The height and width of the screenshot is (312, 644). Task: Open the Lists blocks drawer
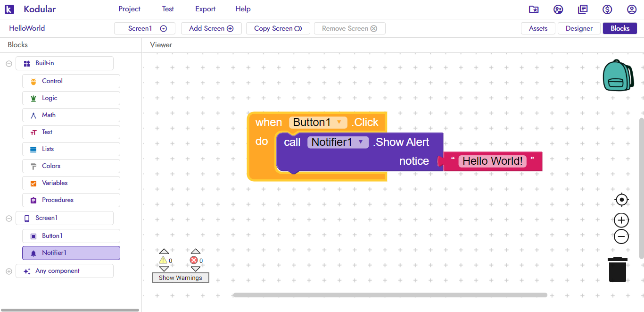pos(71,149)
